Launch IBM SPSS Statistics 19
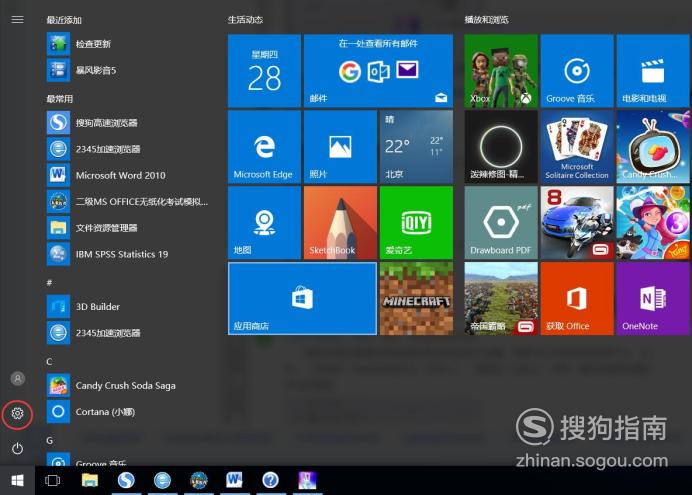This screenshot has width=692, height=495. [128, 254]
